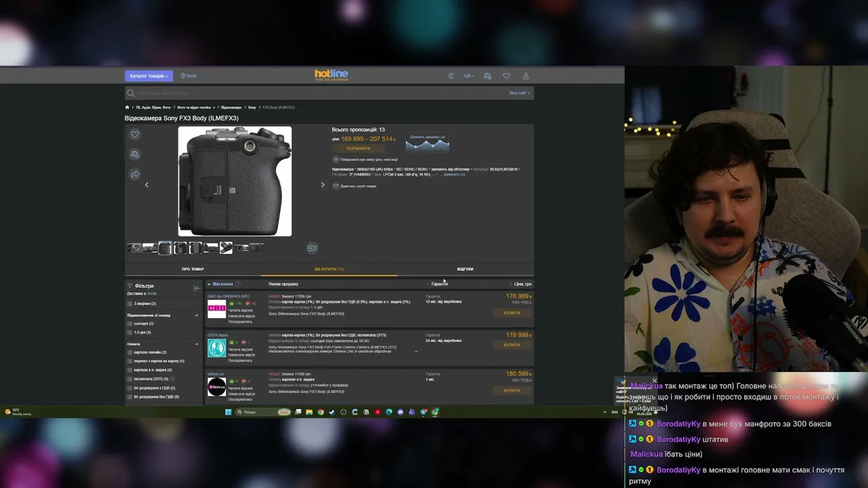868x488 pixels.
Task: Open the 'Відеокамери' breadcrumb
Action: tap(231, 107)
